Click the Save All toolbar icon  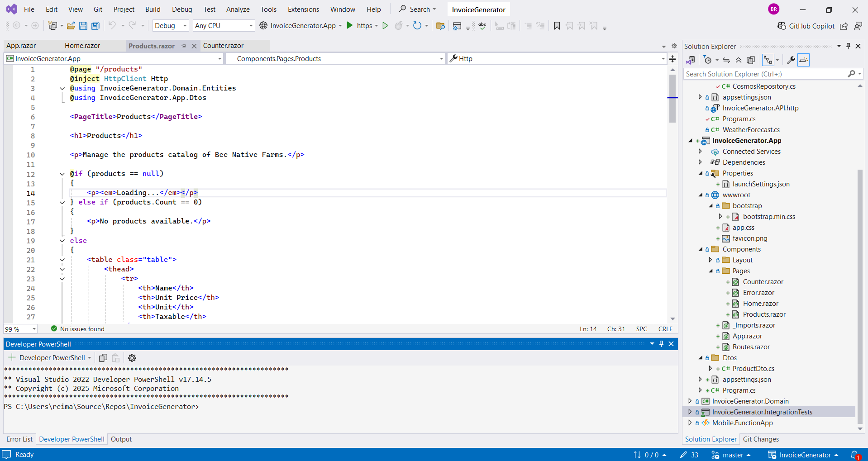95,26
